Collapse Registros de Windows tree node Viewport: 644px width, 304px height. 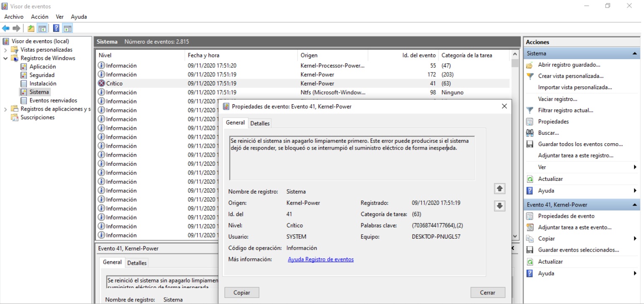tap(6, 58)
